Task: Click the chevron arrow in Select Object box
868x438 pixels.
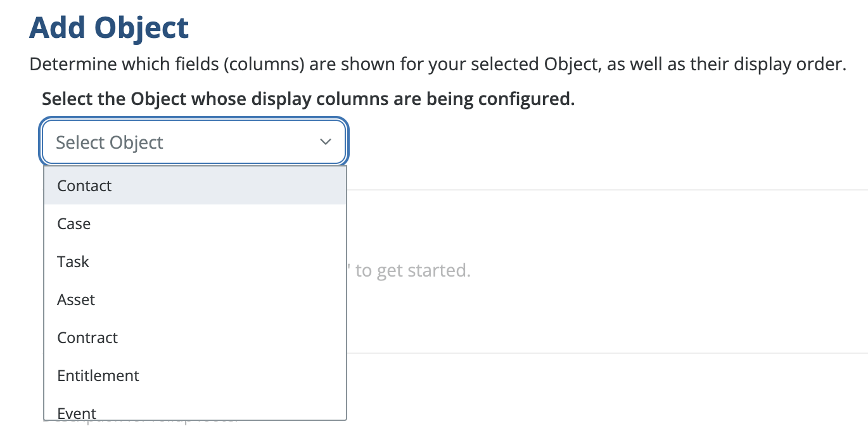Action: click(x=326, y=142)
